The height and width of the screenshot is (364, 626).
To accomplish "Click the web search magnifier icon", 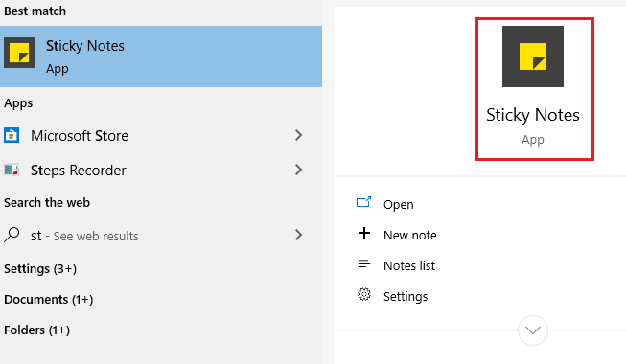I will coord(12,235).
